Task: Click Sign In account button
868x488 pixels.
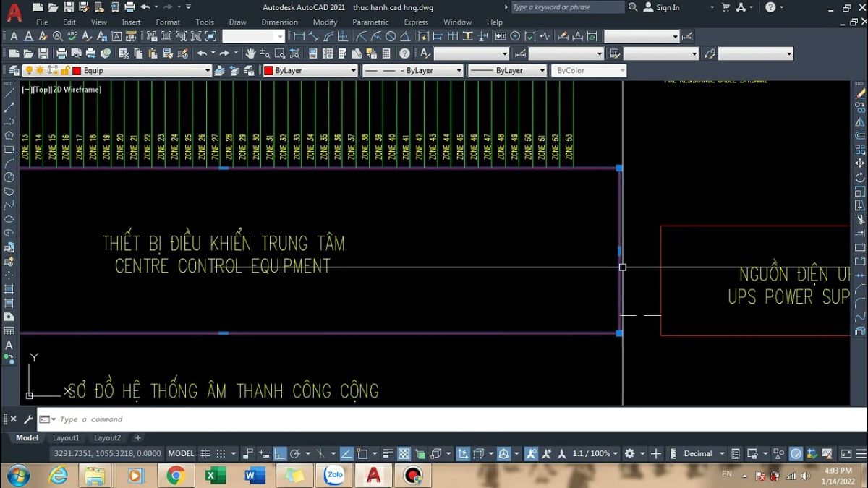Action: 661,7
